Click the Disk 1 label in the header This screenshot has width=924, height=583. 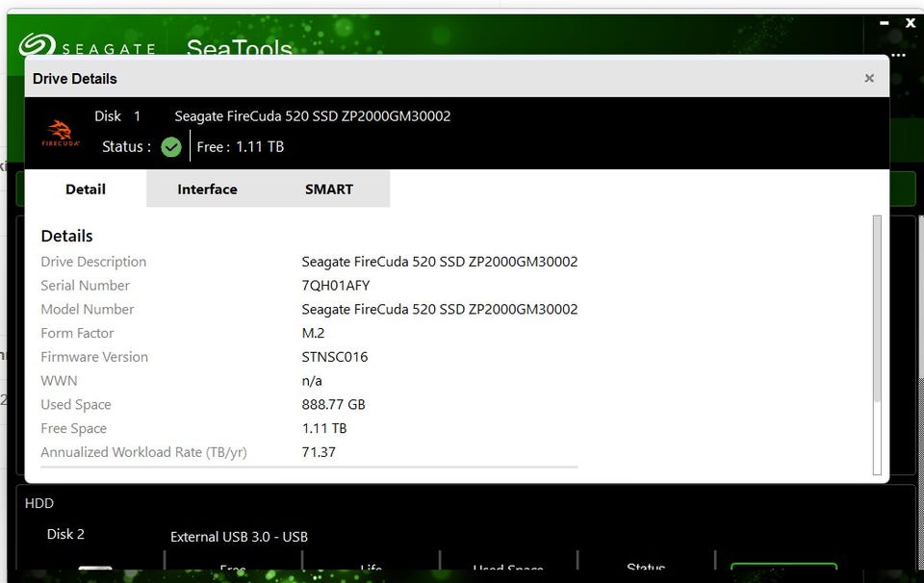pyautogui.click(x=117, y=116)
